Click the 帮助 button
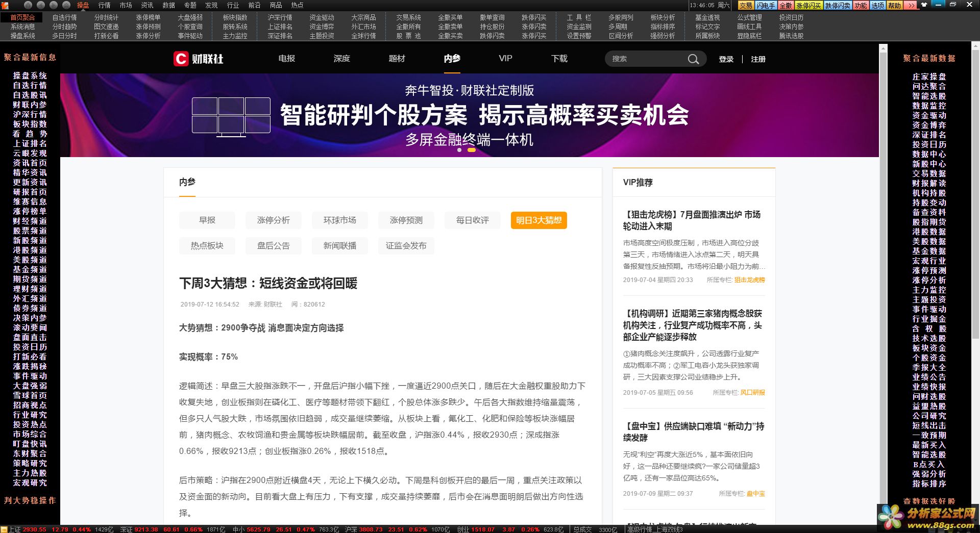The width and height of the screenshot is (980, 533). tap(894, 6)
